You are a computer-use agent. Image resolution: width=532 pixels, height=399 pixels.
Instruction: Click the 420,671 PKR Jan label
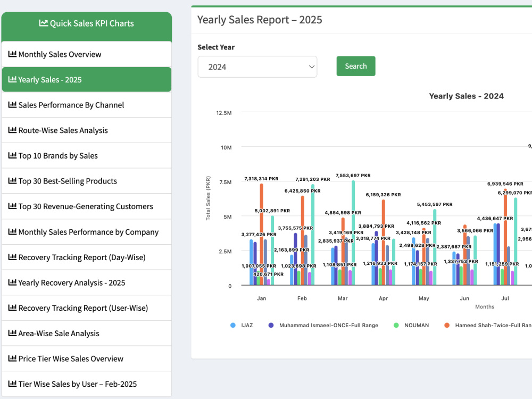(268, 274)
